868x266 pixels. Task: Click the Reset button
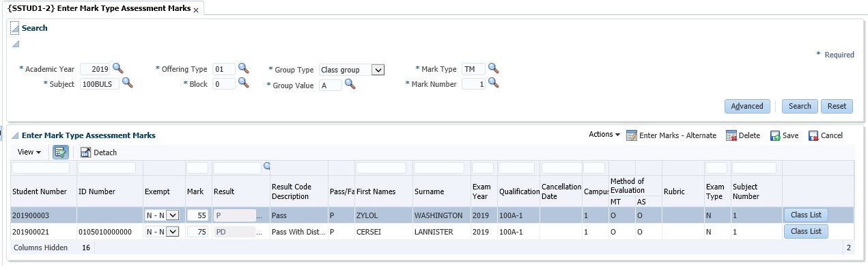click(837, 106)
